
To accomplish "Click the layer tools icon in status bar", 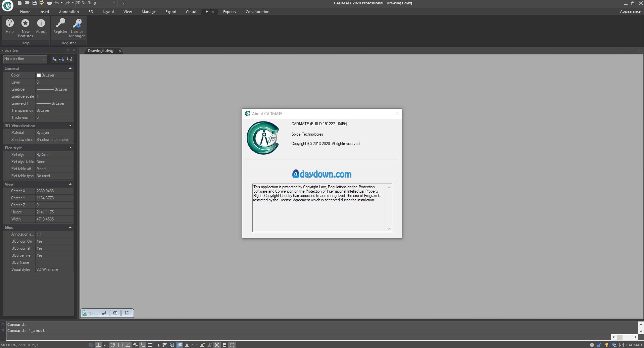I will tap(164, 345).
